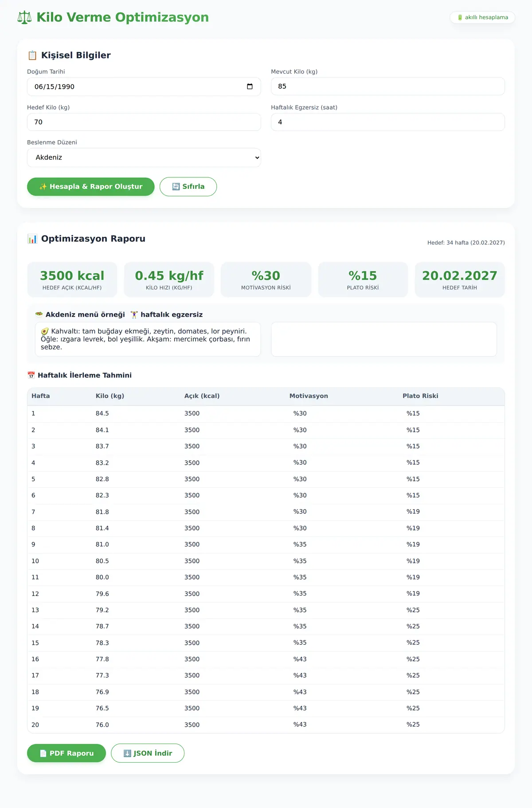The image size is (532, 808).
Task: Open the Beslenme Düzeni dropdown
Action: click(x=144, y=157)
